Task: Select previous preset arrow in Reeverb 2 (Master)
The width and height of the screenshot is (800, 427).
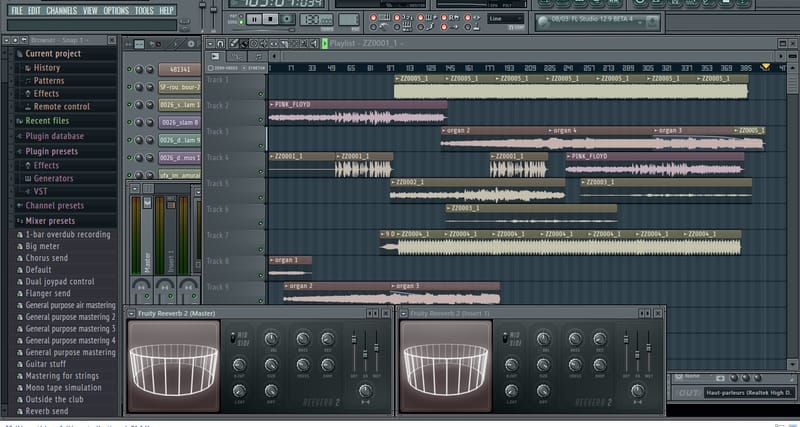Action: click(370, 313)
